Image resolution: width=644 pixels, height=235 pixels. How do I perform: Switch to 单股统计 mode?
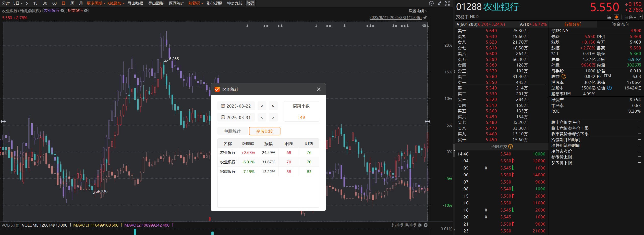pyautogui.click(x=232, y=131)
